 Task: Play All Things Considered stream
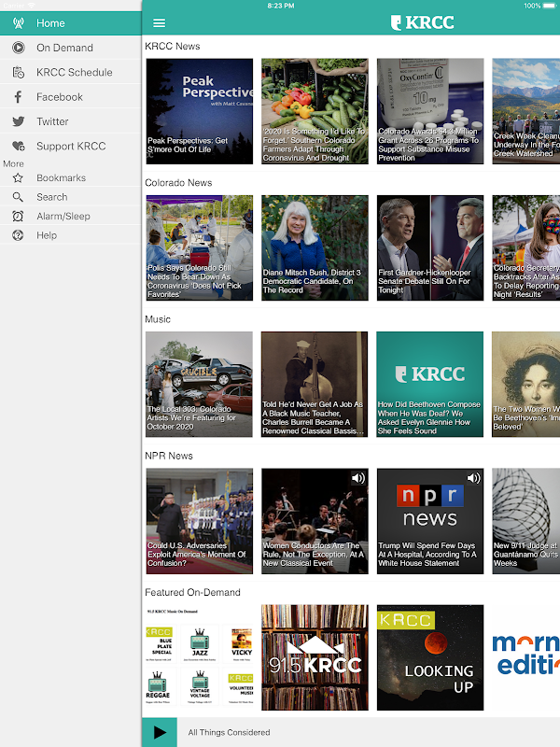click(160, 732)
